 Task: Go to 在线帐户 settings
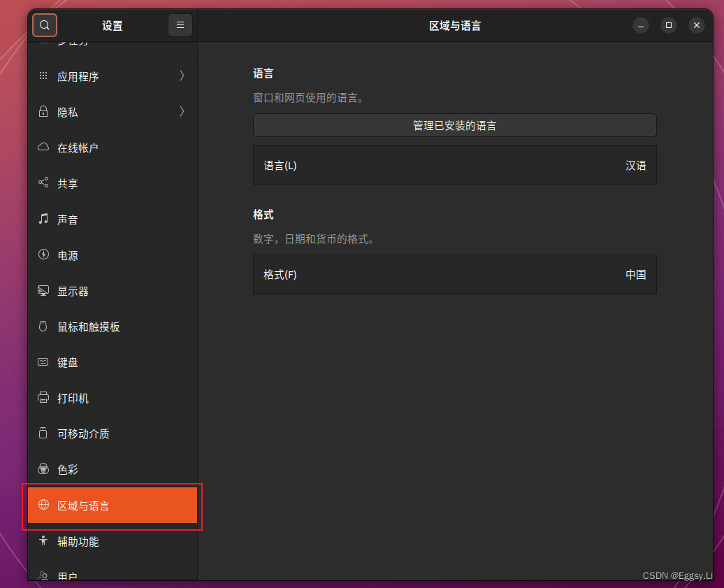pos(113,148)
